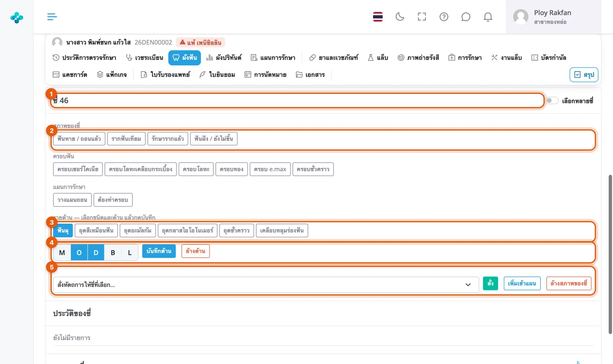Select ผังฟัน tab
Screen dimensions: 613x364
pos(185,57)
